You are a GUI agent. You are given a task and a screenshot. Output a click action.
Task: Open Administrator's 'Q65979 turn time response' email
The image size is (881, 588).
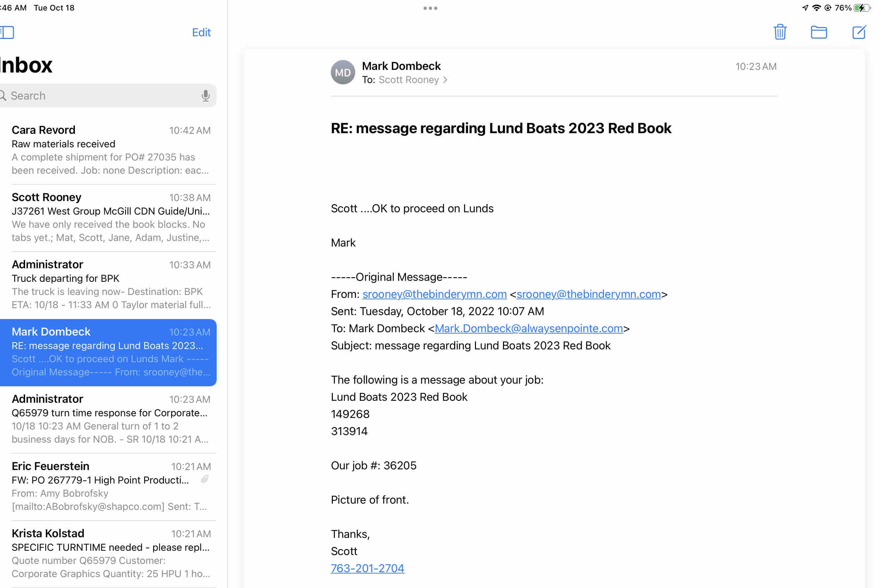coord(111,419)
